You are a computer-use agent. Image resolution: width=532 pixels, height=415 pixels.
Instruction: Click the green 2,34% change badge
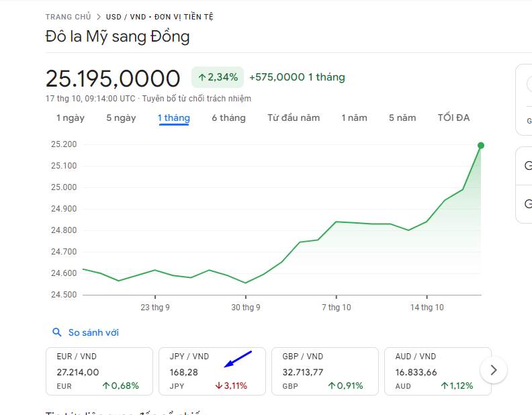(218, 77)
